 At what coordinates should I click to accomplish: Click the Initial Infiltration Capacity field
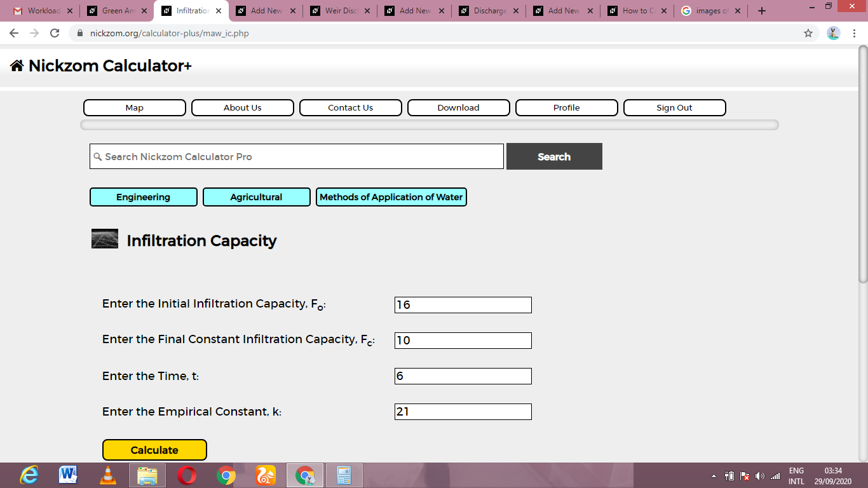point(463,305)
